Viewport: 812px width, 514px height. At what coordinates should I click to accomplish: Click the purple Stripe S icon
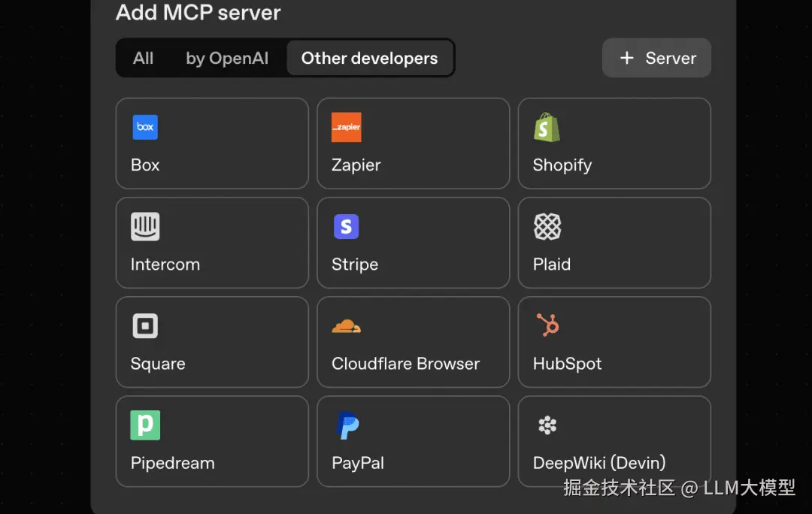(x=347, y=227)
